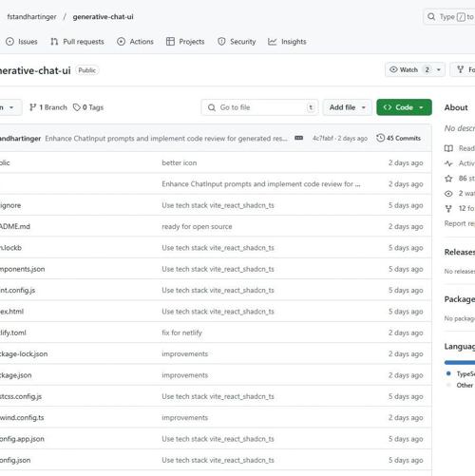Click the 'fix for netlify' commit message
The width and height of the screenshot is (475, 476).
[x=181, y=333]
